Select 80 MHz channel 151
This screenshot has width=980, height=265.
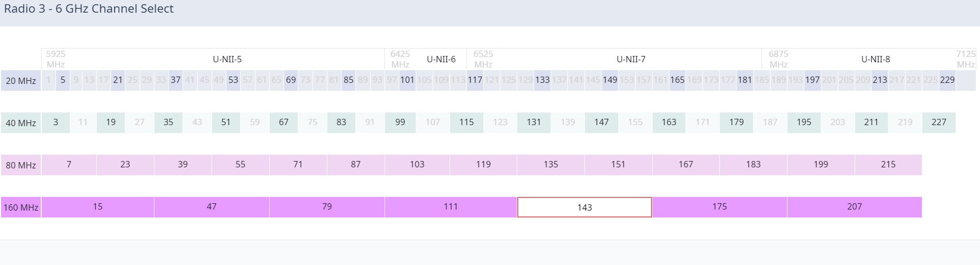(618, 165)
